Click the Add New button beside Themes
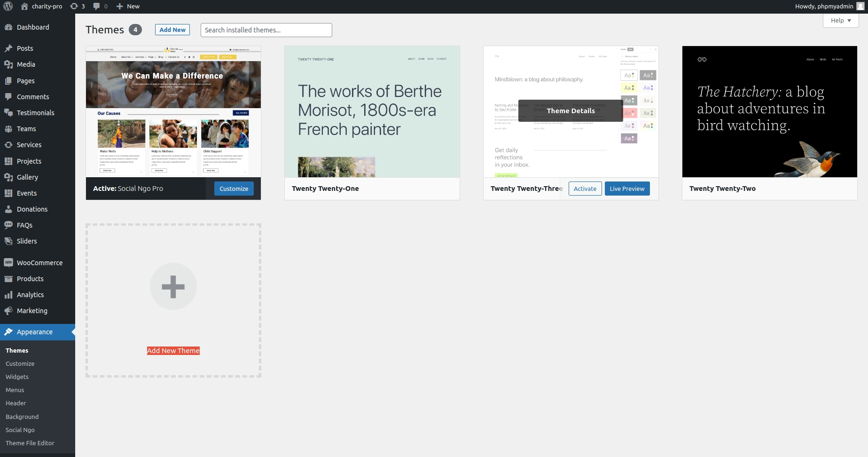Screen dimensions: 868x457 (x=172, y=30)
